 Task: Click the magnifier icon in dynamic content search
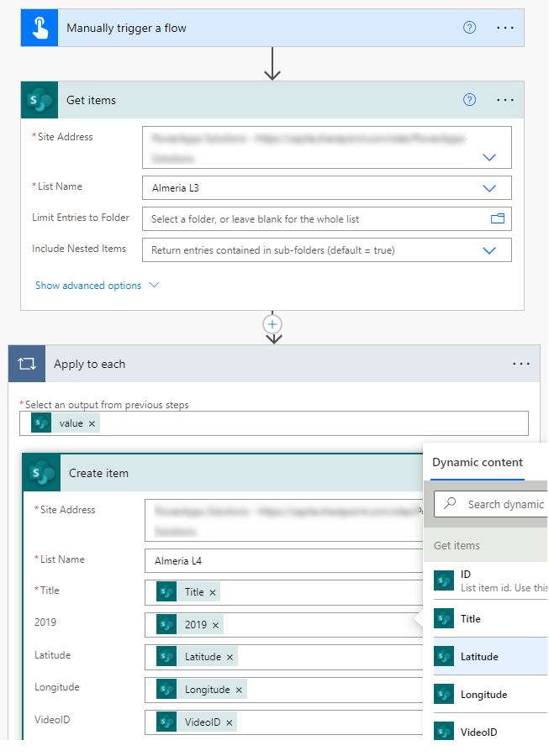(450, 503)
